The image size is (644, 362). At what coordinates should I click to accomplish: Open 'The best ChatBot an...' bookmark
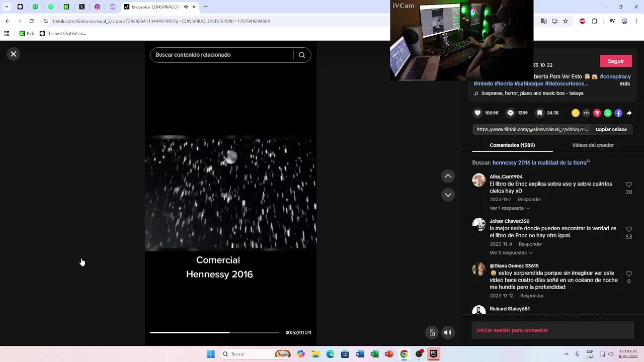[x=62, y=34]
